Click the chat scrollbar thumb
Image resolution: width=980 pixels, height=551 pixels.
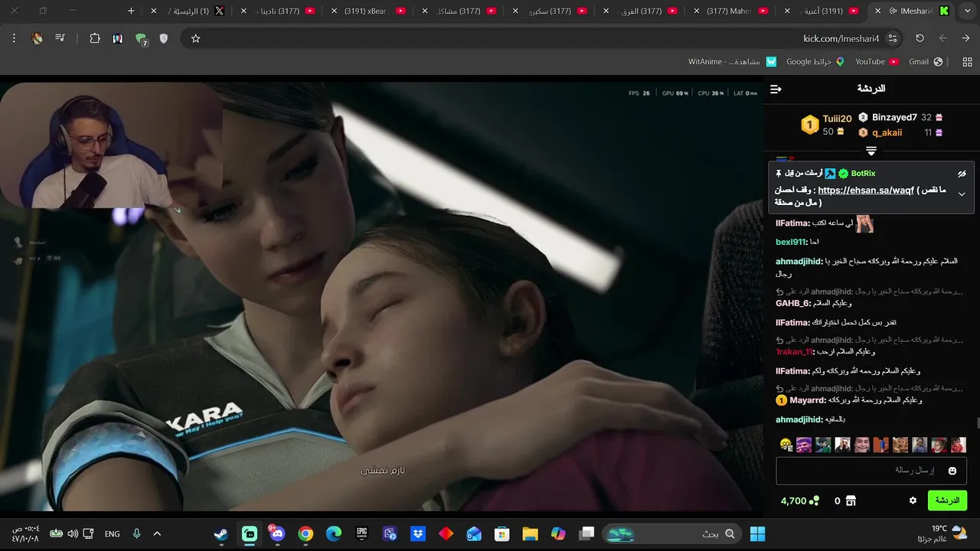click(x=977, y=423)
